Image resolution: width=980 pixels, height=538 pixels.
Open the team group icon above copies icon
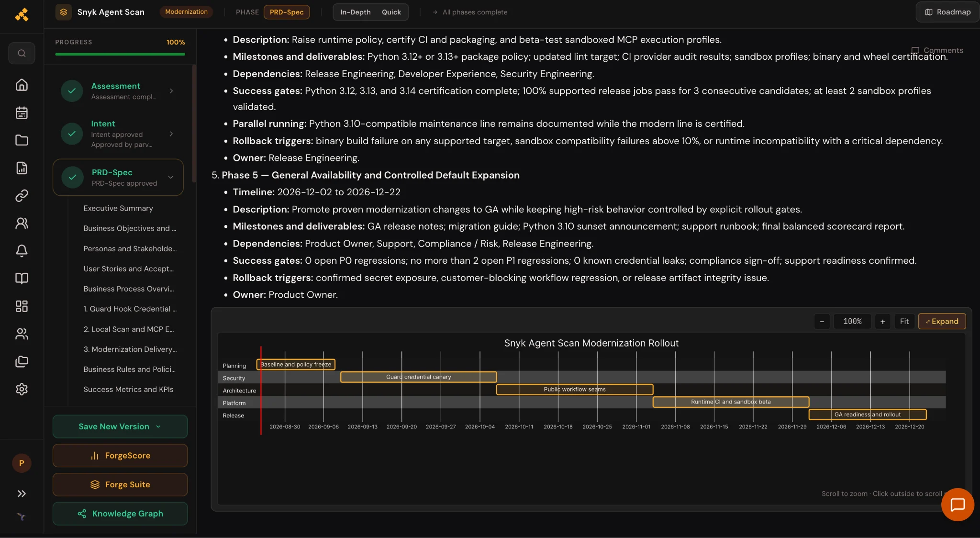click(x=22, y=334)
